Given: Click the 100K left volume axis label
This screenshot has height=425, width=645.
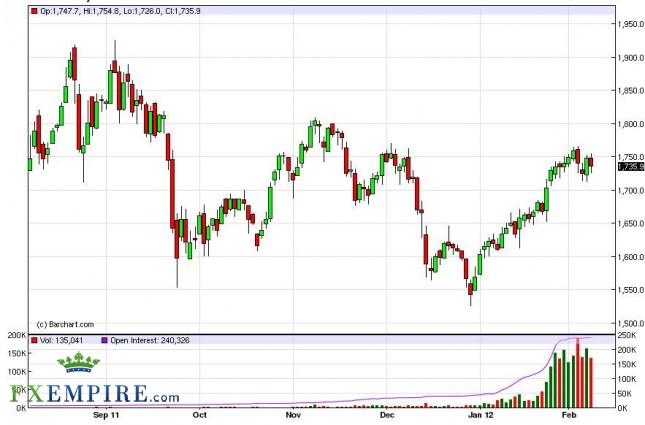Looking at the screenshot, I should tap(17, 372).
